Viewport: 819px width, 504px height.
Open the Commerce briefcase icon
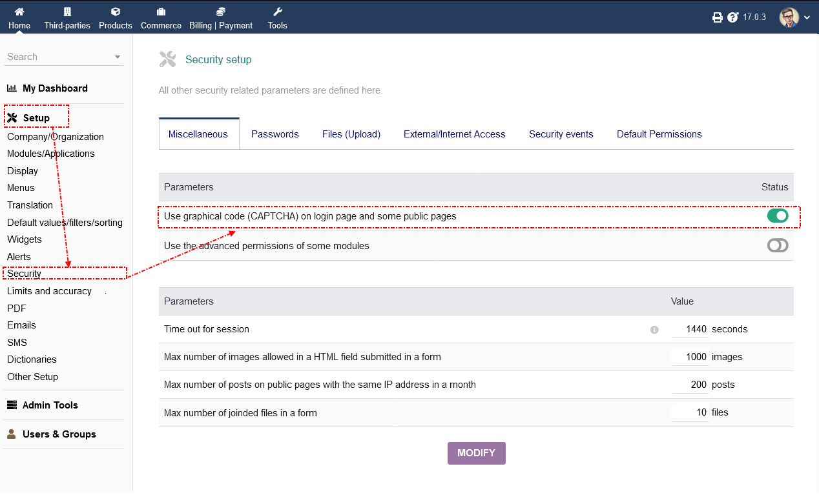tap(161, 12)
